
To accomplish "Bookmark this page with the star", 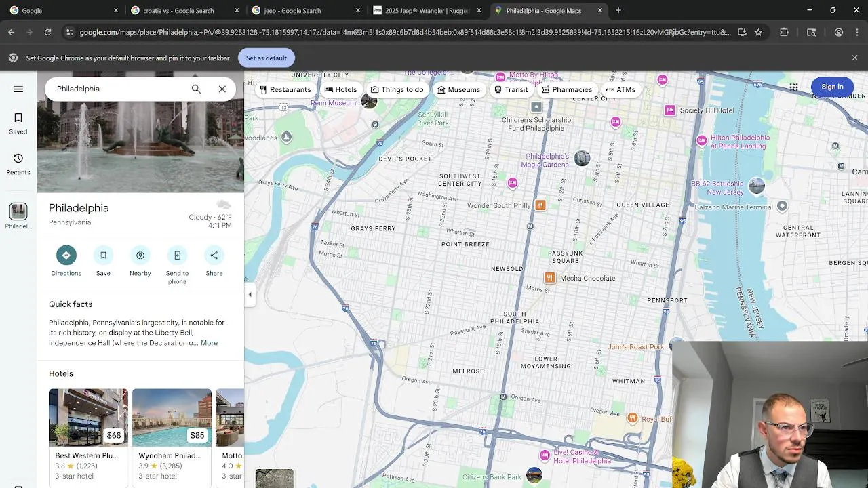I will click(x=758, y=32).
